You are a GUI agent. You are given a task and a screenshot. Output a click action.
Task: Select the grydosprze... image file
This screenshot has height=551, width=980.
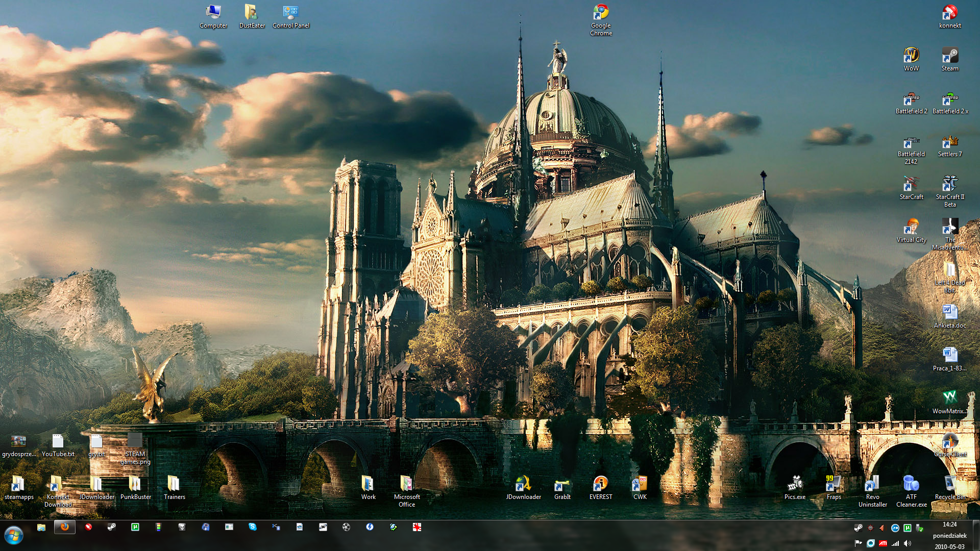(19, 445)
